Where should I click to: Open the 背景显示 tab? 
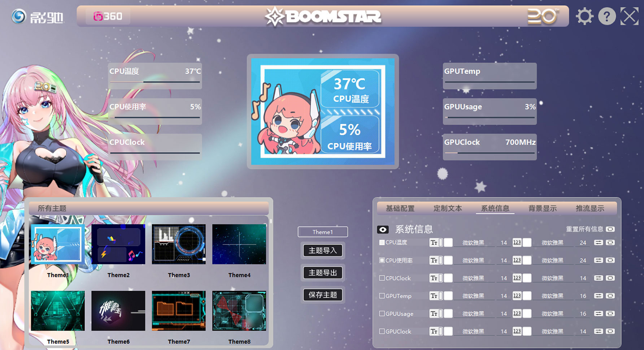point(543,208)
